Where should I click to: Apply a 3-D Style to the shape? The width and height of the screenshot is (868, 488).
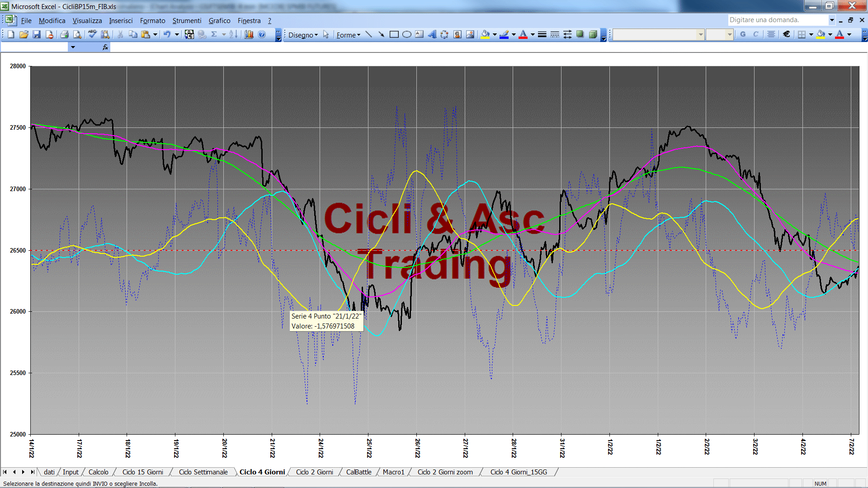coord(593,34)
